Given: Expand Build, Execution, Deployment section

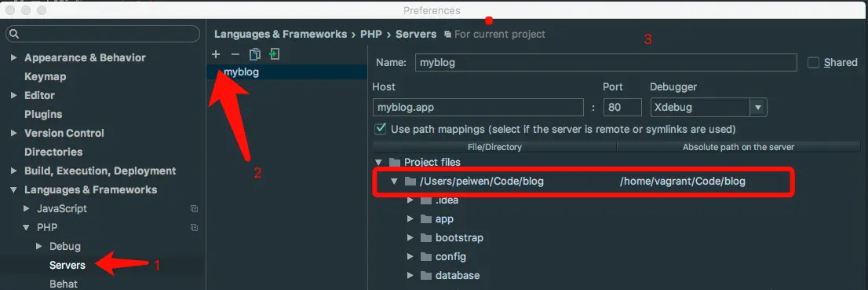Looking at the screenshot, I should point(14,171).
